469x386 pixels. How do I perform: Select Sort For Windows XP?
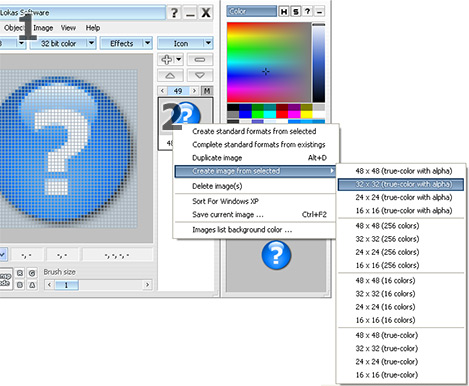[254, 201]
